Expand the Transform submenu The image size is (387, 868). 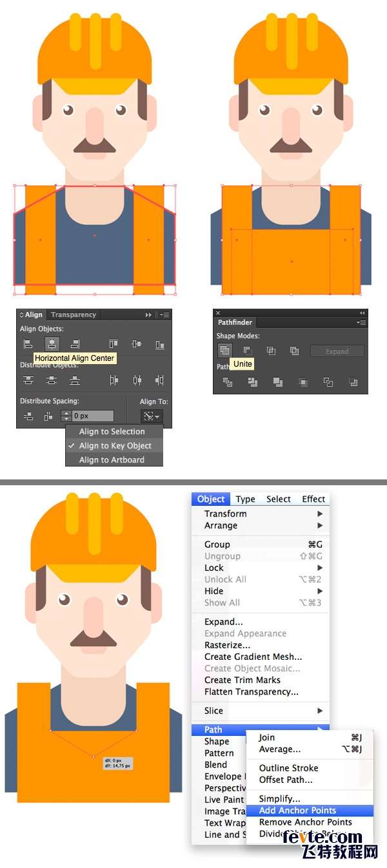coord(261,514)
